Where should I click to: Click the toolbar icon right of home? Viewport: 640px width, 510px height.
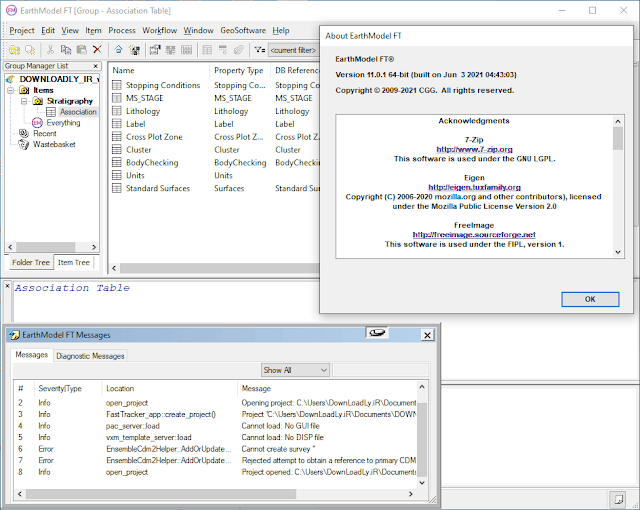tap(134, 50)
